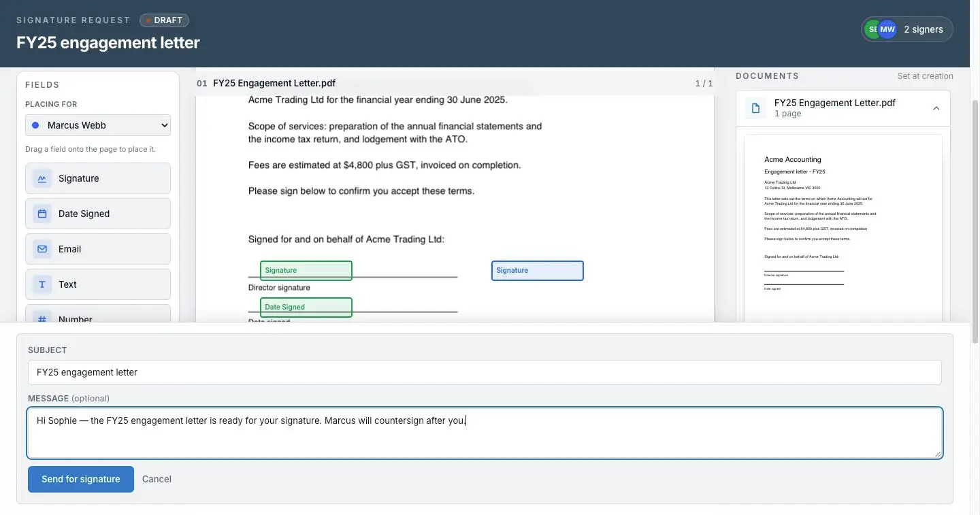The height and width of the screenshot is (515, 980).
Task: Choose the Email field button
Action: 98,249
